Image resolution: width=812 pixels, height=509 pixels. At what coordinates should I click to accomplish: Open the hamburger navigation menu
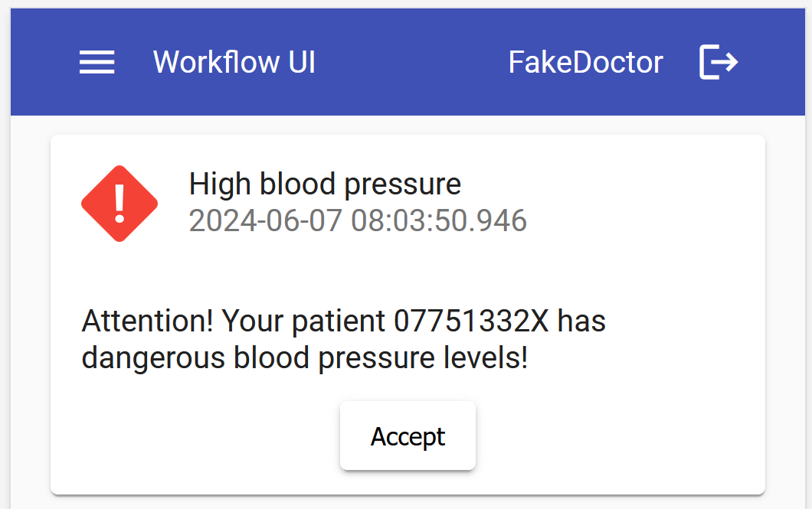click(x=97, y=62)
